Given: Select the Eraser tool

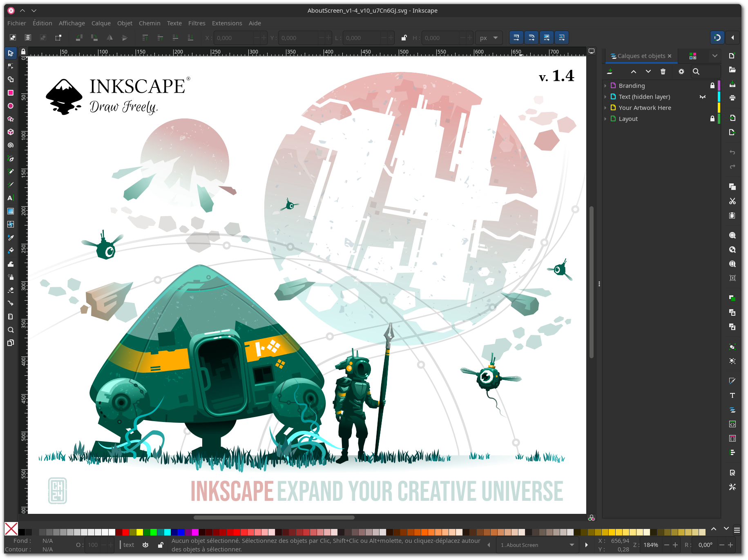Looking at the screenshot, I should pyautogui.click(x=11, y=290).
